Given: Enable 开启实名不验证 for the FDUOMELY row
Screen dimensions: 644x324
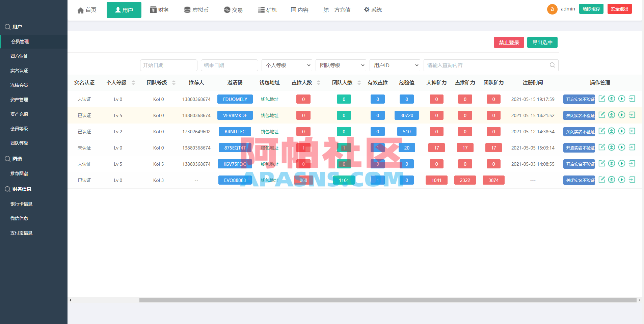Looking at the screenshot, I should click(579, 99).
